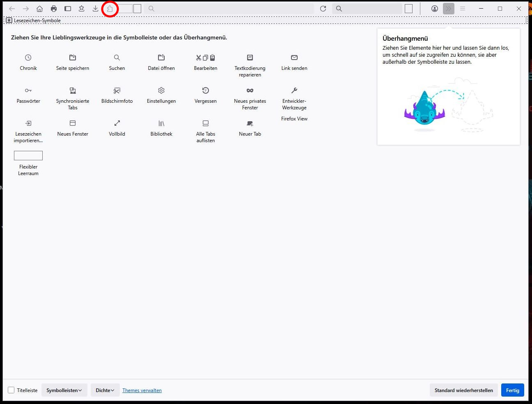The width and height of the screenshot is (532, 404).
Task: Select the downloads arrow icon in the toolbar
Action: click(x=95, y=9)
